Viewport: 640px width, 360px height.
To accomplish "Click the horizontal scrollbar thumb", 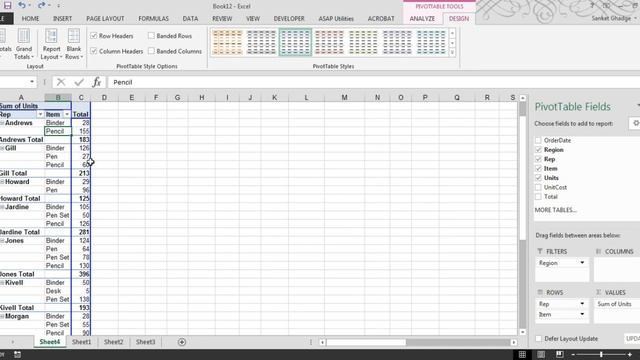I will tap(366, 342).
